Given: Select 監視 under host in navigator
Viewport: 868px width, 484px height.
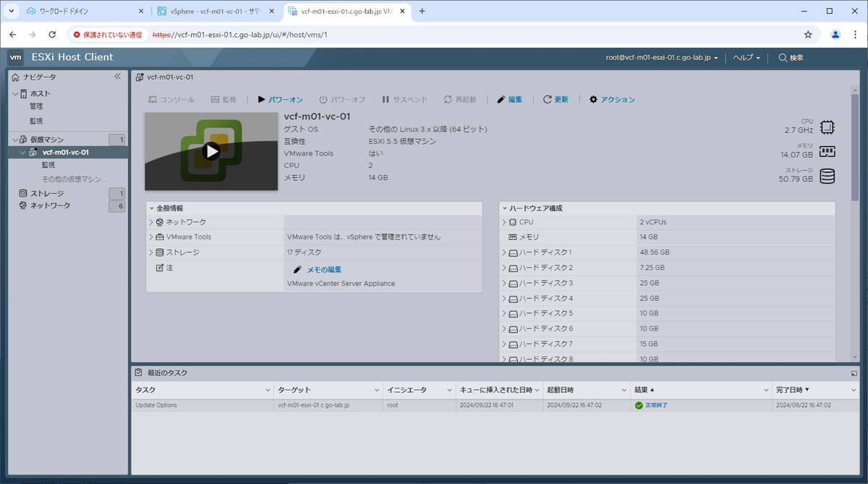Looking at the screenshot, I should point(36,121).
